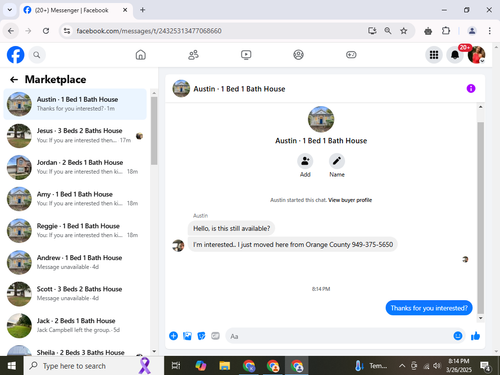Go to Home feed icon
Image resolution: width=500 pixels, height=375 pixels.
tap(141, 55)
